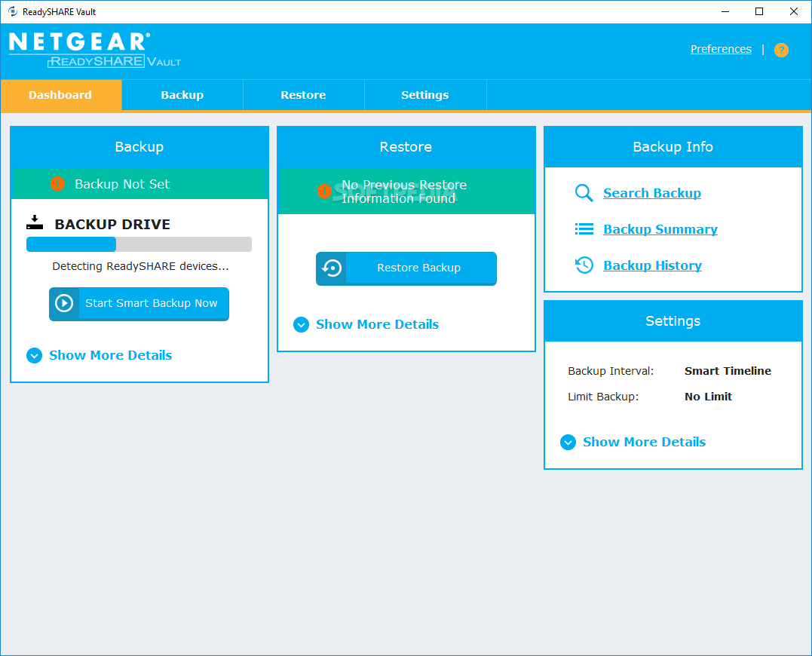Screen dimensions: 812x656
Task: Click the play icon on Start Smart Backup
Action: 64,303
